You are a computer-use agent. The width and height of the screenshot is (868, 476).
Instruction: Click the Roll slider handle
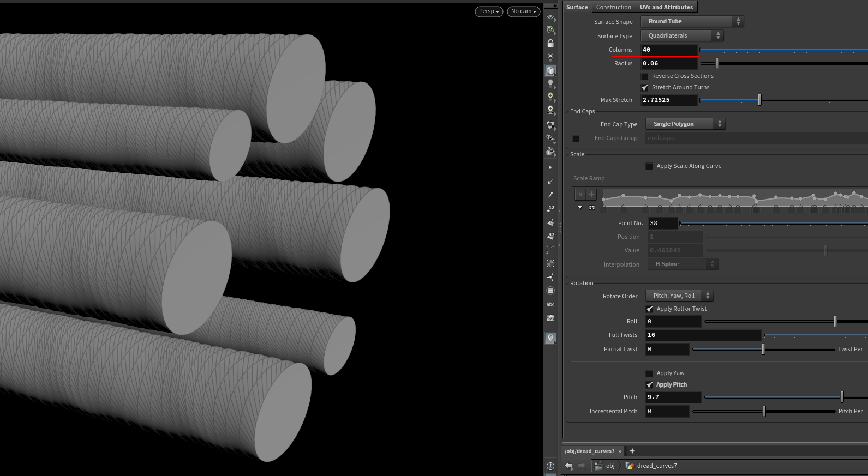click(x=835, y=321)
